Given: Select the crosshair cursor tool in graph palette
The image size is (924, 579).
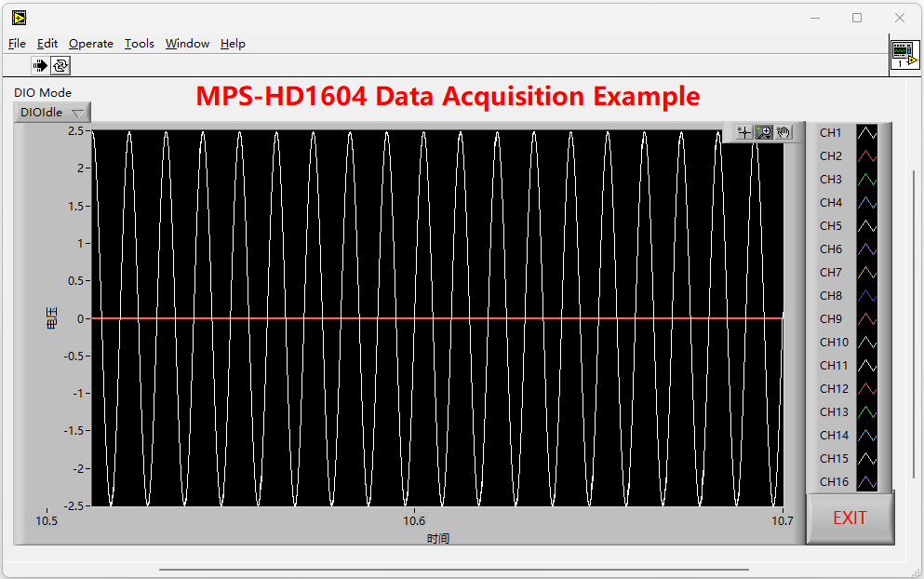Looking at the screenshot, I should 744,133.
